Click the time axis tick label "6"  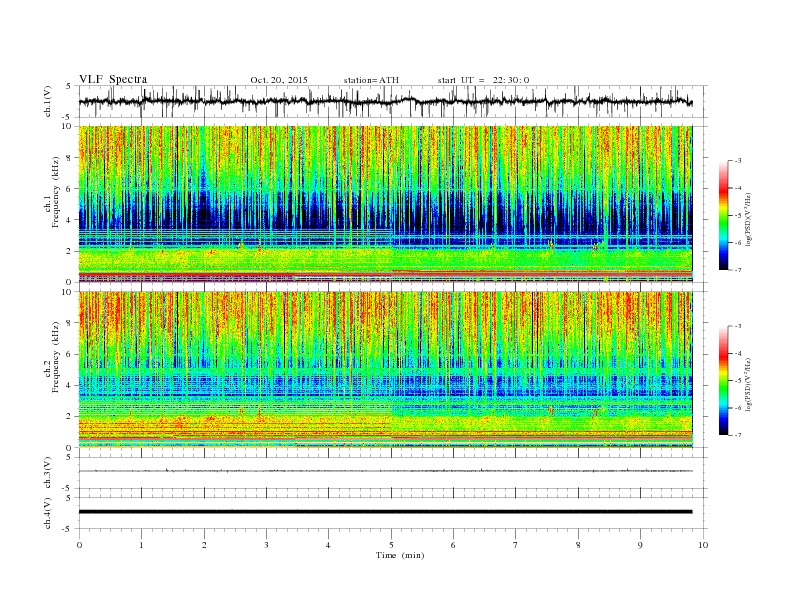pos(453,545)
